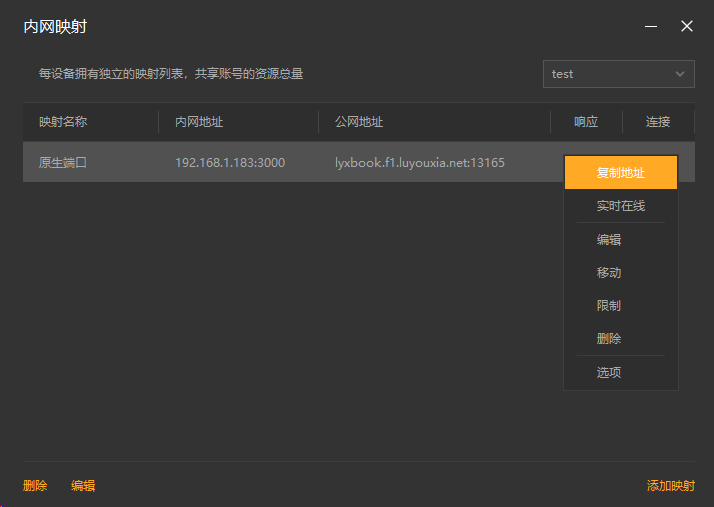Click public address lyxbook.f1.luyouxia.net:13165
Image resolution: width=714 pixels, height=507 pixels.
point(420,162)
